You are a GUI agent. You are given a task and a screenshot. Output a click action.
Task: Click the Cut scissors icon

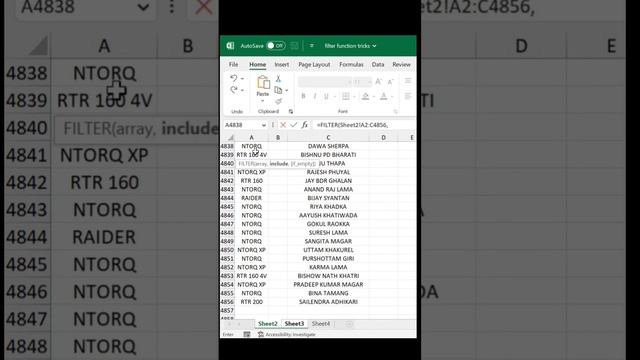click(278, 78)
